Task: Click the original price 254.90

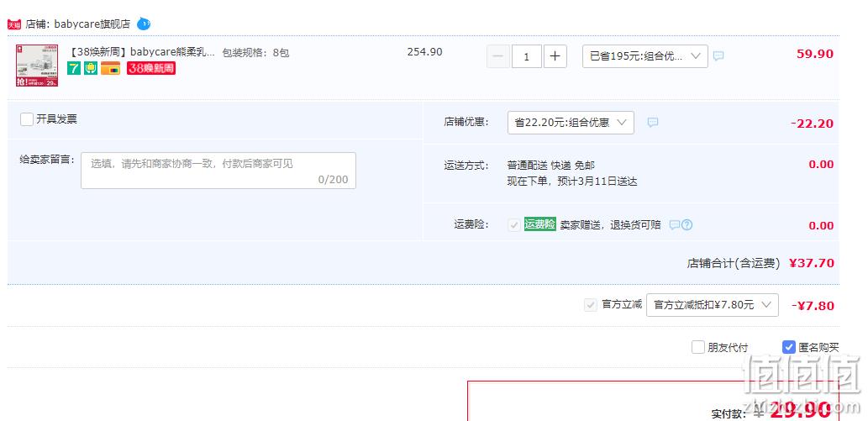Action: coord(424,52)
